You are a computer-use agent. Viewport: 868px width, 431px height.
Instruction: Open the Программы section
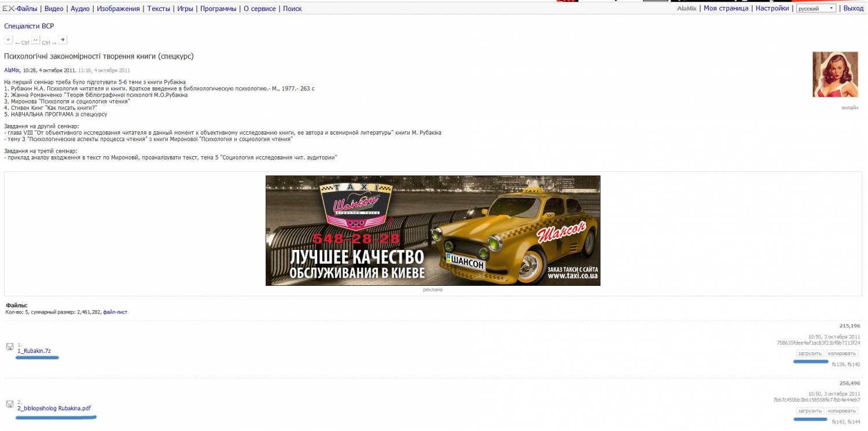pos(218,9)
